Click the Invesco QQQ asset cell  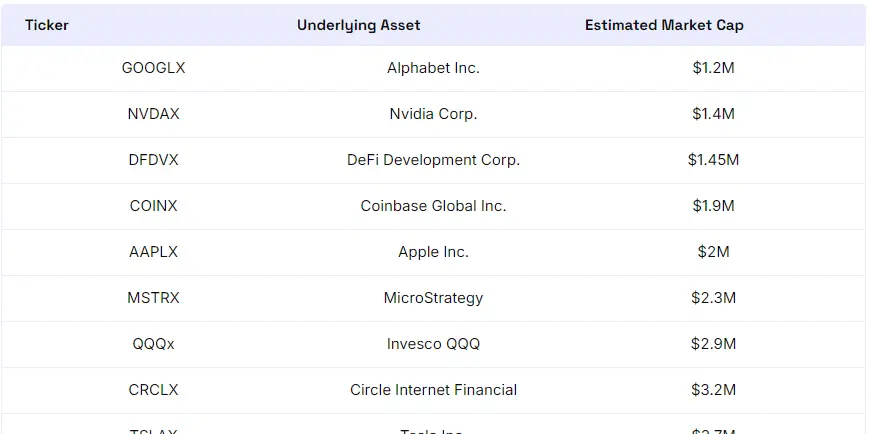[x=433, y=344]
